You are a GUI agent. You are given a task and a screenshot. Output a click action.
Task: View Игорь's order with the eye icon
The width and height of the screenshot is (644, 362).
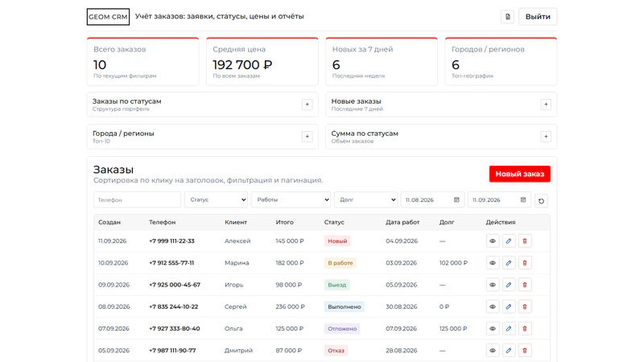493,285
